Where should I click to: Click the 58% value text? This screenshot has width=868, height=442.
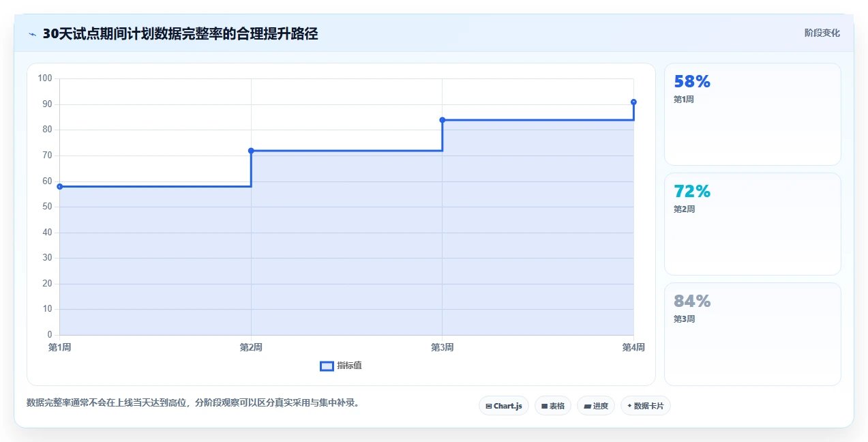692,82
